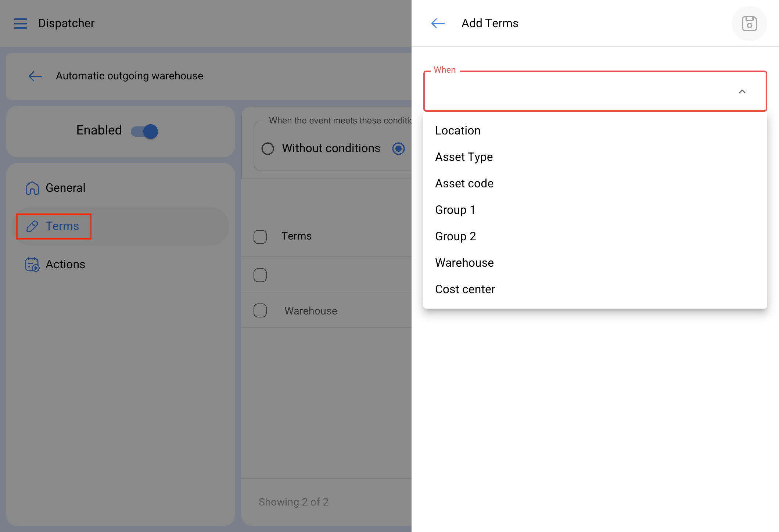
Task: Select the Without conditions radio button
Action: click(x=268, y=149)
